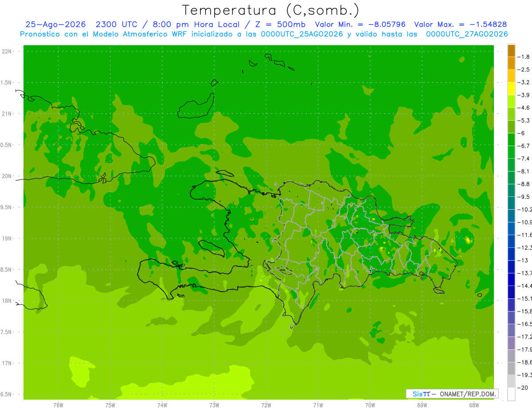Viewport: 532px width, 411px height.
Task: Click the "-10.9" colorbar value
Action: click(525, 222)
